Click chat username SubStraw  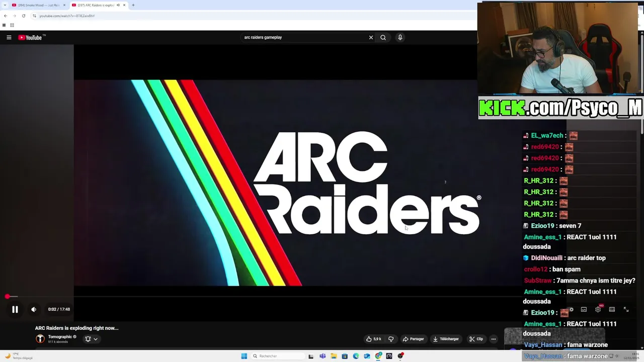538,281
